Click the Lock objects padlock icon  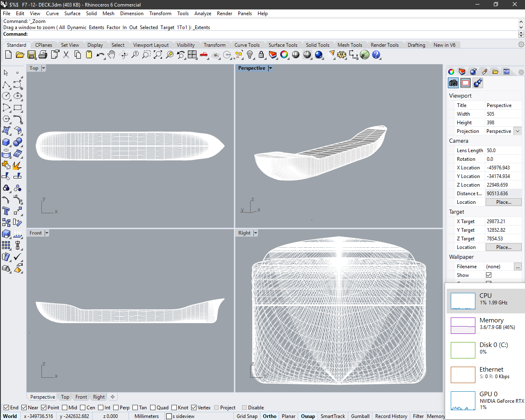[x=261, y=55]
